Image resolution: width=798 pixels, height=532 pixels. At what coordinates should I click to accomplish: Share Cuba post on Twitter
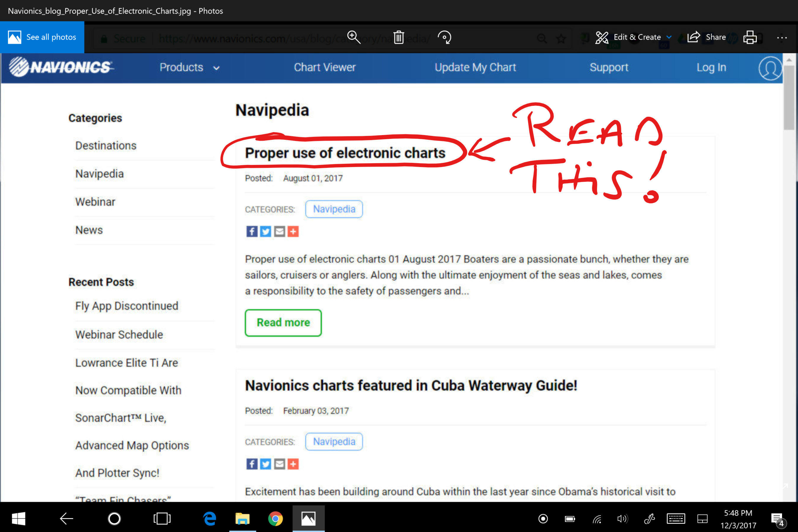265,464
